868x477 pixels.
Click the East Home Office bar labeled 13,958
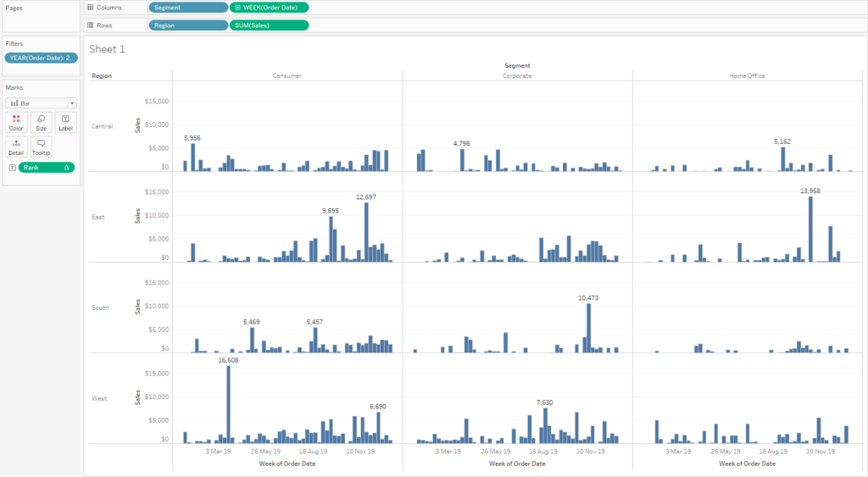[x=810, y=229]
